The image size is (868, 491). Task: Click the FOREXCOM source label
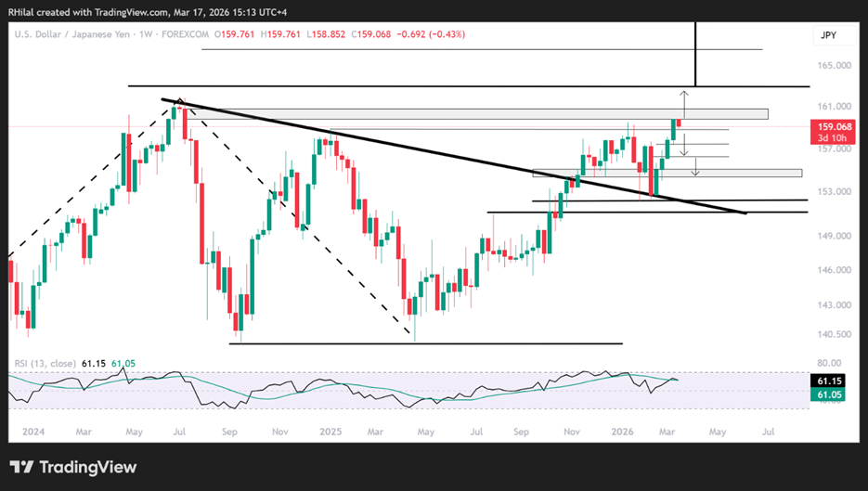(185, 34)
